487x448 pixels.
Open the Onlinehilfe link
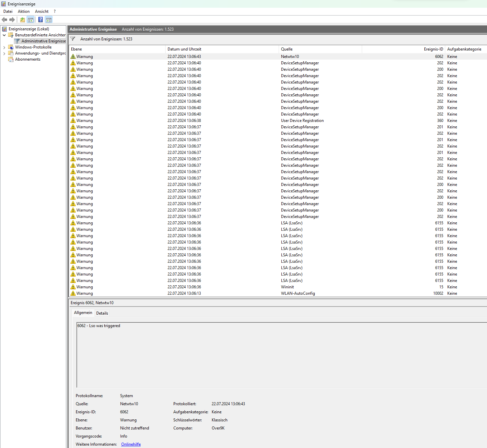[x=131, y=444]
